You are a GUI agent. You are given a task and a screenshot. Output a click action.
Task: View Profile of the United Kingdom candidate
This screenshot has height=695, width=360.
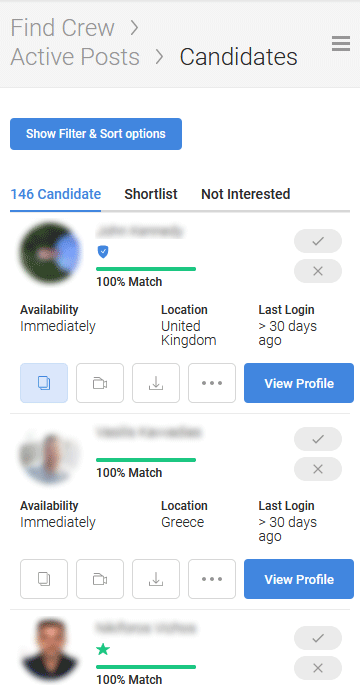(299, 383)
